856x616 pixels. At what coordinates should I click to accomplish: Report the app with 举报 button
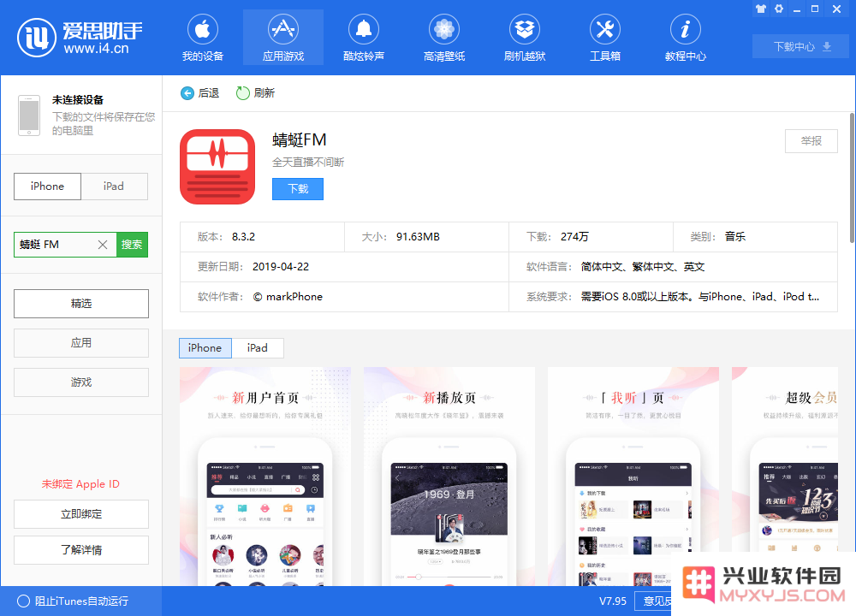click(x=811, y=141)
